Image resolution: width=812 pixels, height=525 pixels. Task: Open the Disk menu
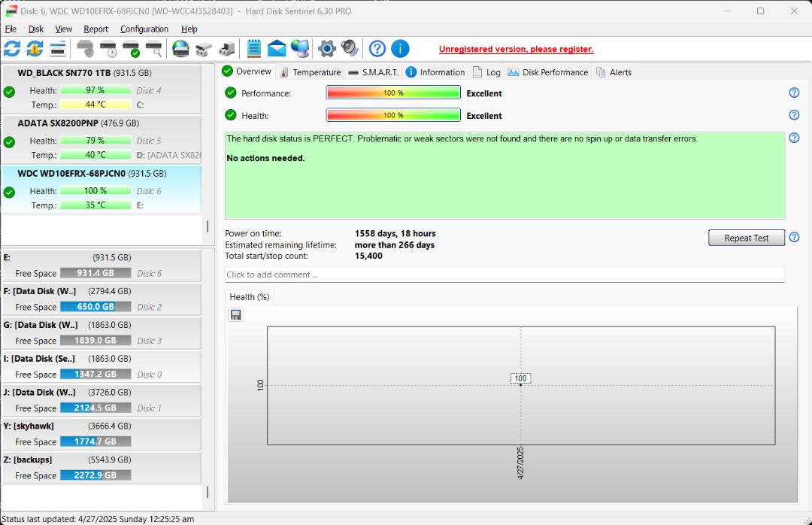click(x=36, y=29)
